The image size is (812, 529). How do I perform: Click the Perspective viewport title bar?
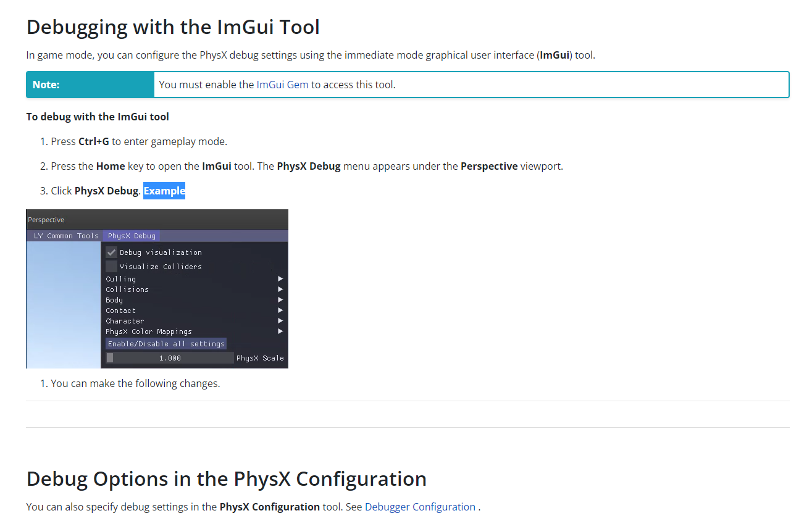click(45, 219)
